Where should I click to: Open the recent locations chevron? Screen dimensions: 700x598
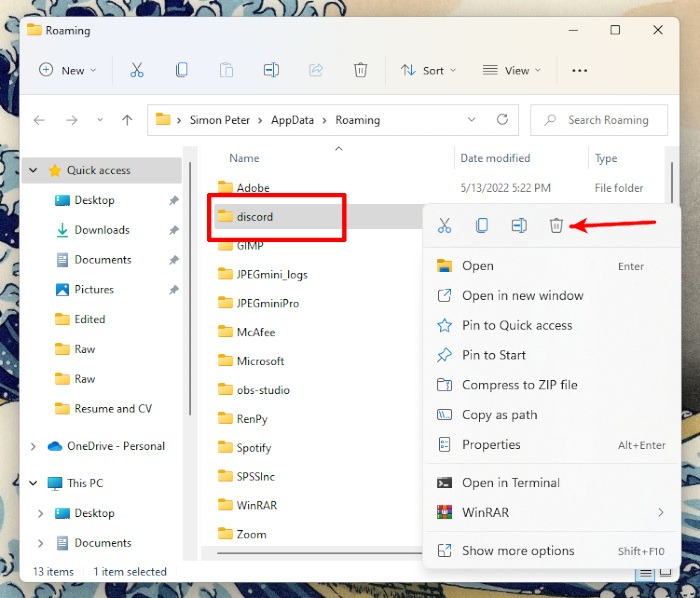(100, 120)
